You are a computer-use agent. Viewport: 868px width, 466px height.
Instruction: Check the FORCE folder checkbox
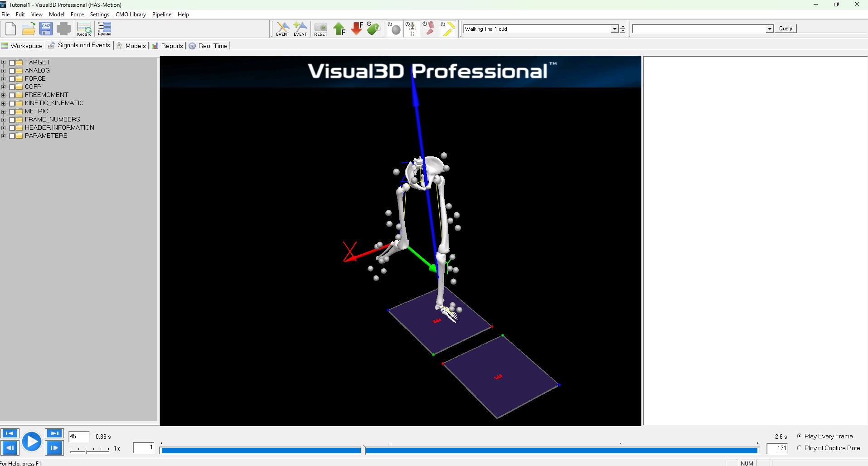pos(12,79)
